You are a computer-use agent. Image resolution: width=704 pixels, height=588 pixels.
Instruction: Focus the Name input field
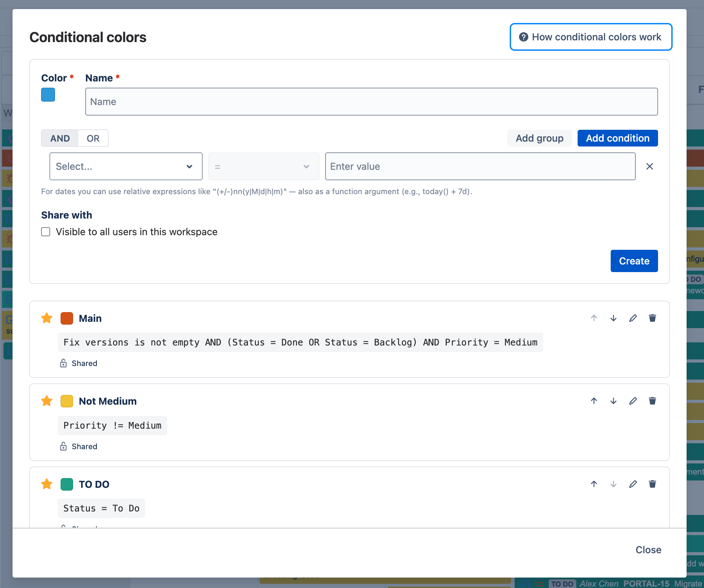(371, 102)
